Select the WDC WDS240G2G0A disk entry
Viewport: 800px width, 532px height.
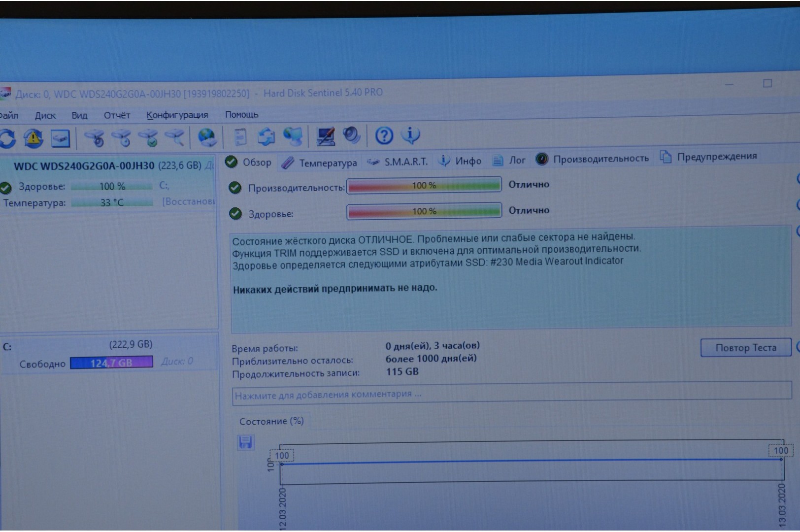pos(84,166)
